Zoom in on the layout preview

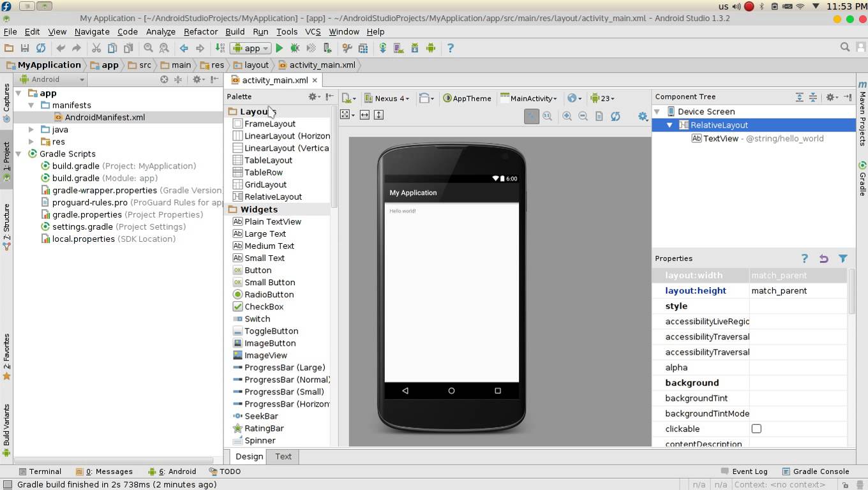[x=566, y=115]
